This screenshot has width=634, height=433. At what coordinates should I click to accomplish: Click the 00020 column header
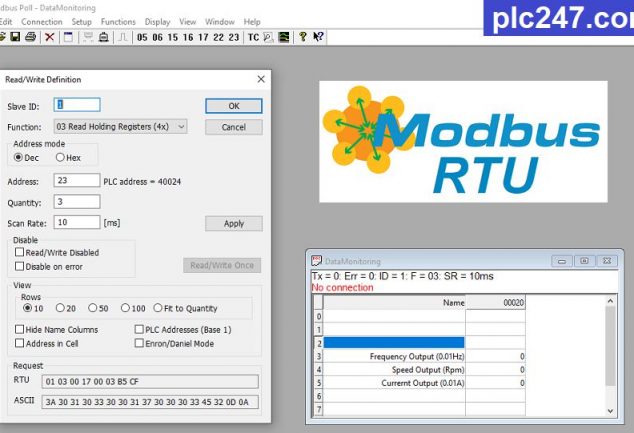point(496,302)
